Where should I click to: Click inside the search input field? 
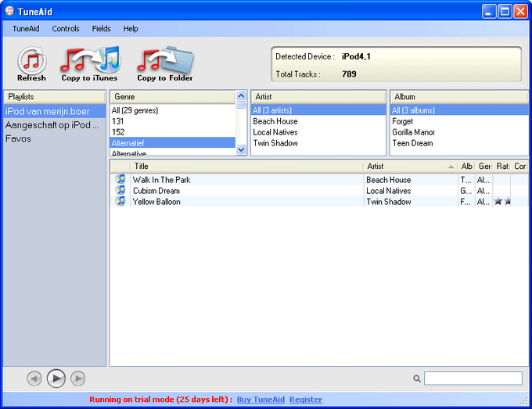click(473, 379)
